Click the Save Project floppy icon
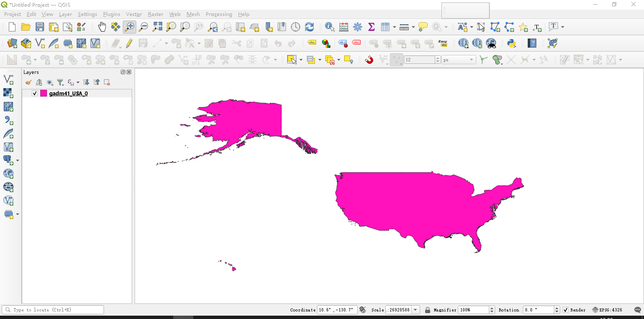This screenshot has width=644, height=319. [40, 27]
